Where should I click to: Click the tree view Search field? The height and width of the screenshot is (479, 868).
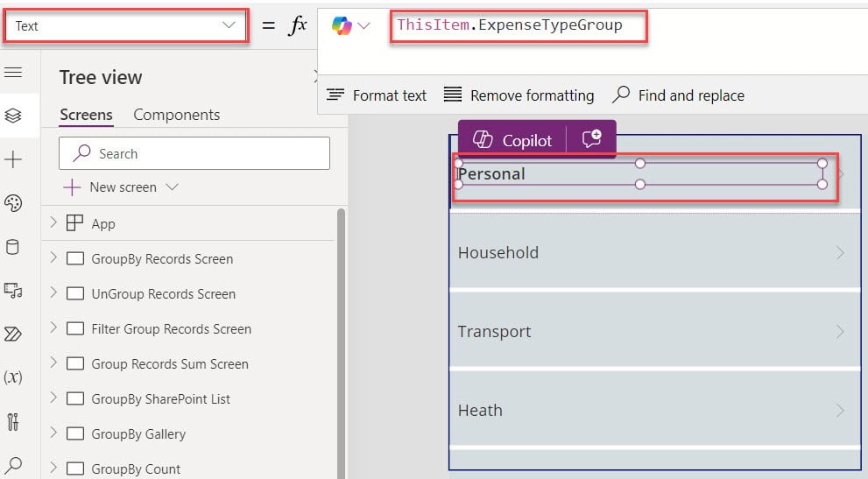pos(194,153)
